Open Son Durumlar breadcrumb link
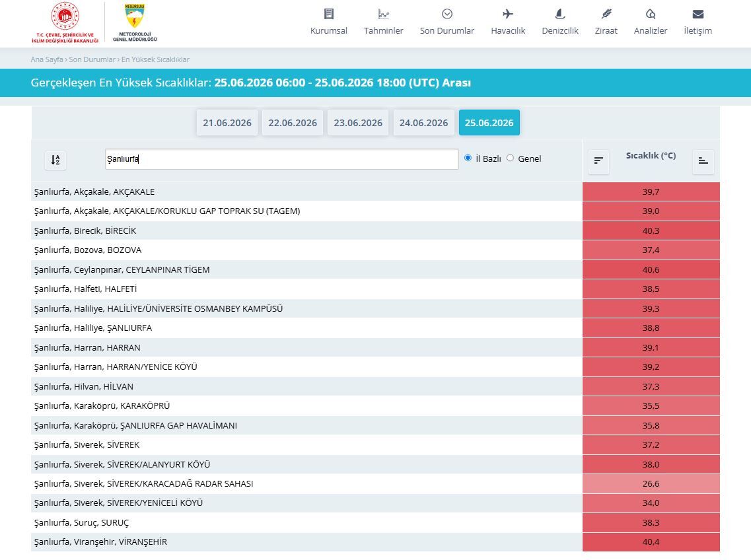 92,59
